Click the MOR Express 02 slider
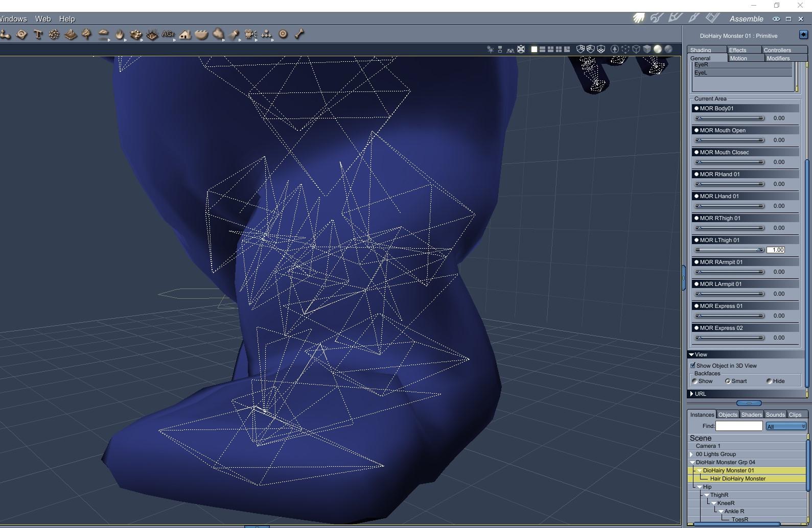The image size is (812, 528). (730, 338)
